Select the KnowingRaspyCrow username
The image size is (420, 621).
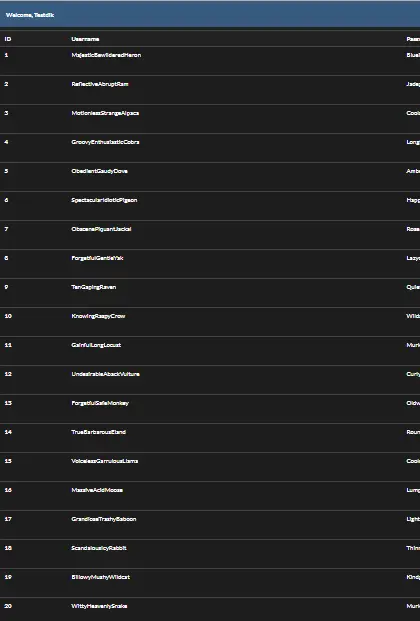[98, 316]
